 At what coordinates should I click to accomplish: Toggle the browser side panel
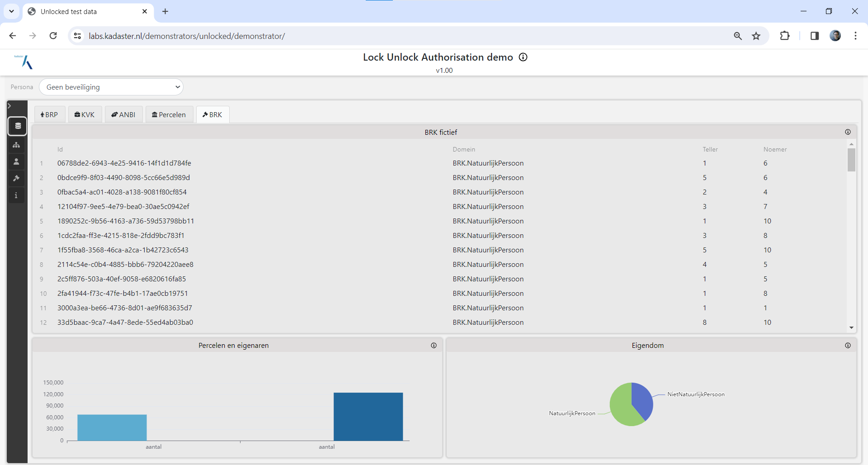(x=815, y=36)
